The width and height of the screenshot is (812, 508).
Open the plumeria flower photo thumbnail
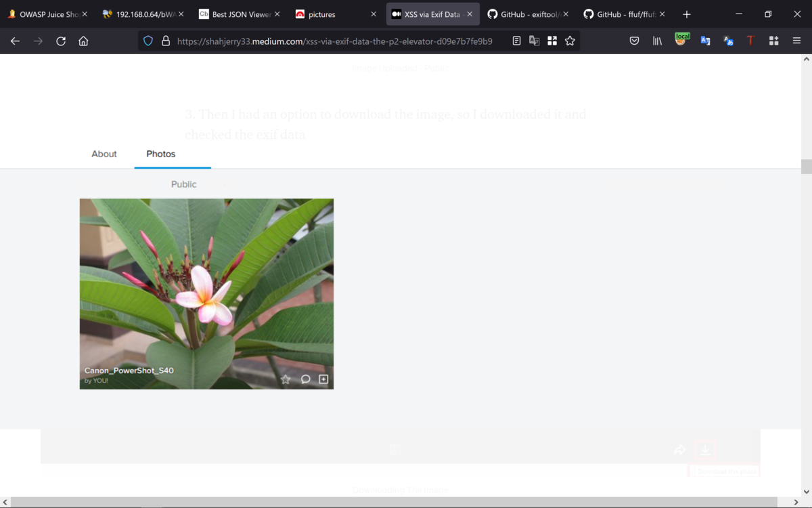[x=206, y=293]
